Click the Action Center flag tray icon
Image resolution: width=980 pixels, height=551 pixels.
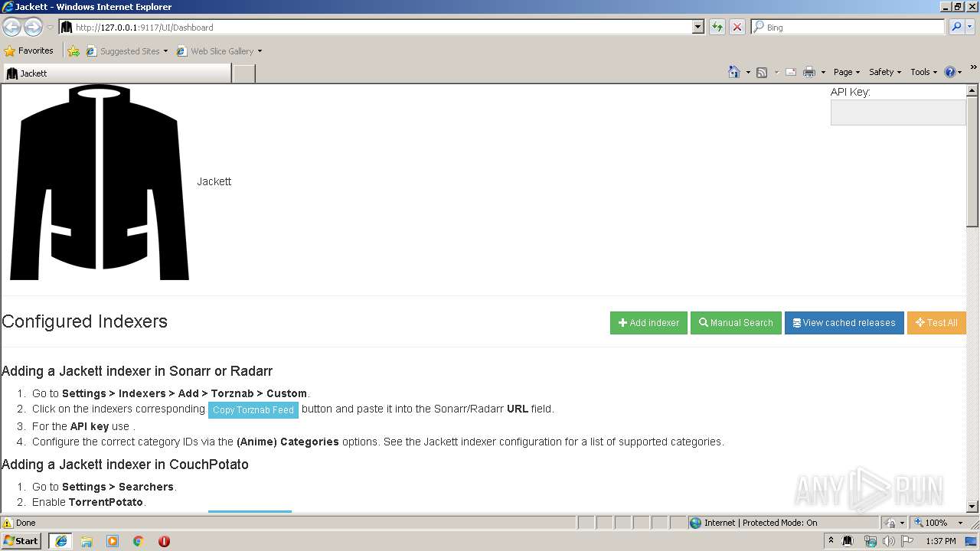tap(907, 541)
